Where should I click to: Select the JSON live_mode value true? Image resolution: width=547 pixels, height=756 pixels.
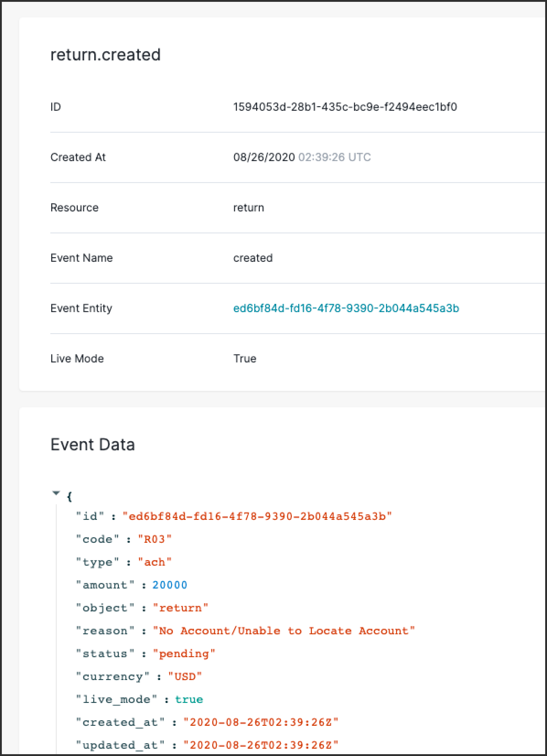[x=189, y=699]
